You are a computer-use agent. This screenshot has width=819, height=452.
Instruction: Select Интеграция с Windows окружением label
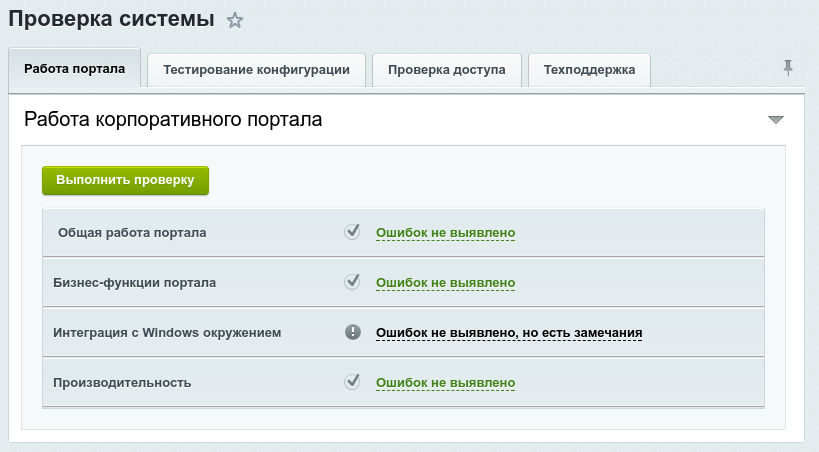(167, 333)
